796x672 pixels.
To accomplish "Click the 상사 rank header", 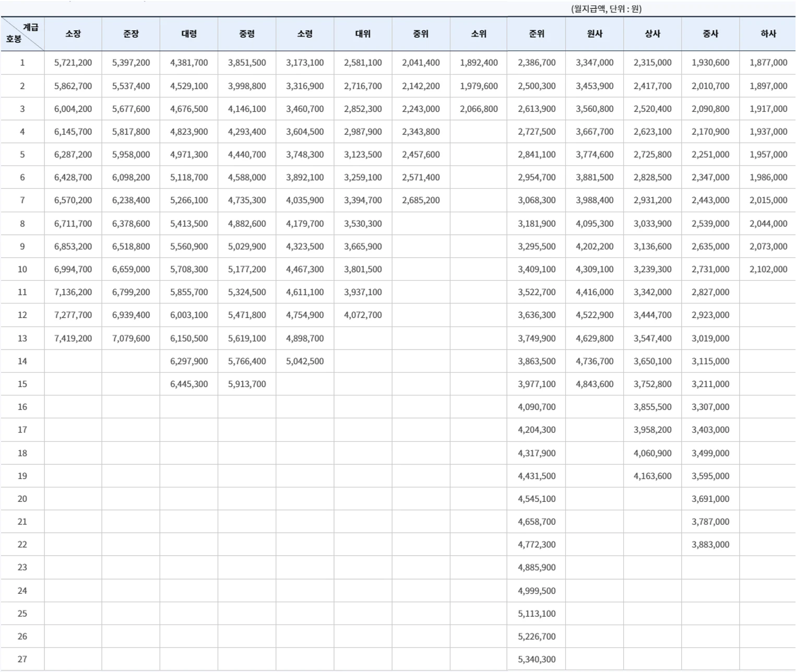I will [652, 33].
